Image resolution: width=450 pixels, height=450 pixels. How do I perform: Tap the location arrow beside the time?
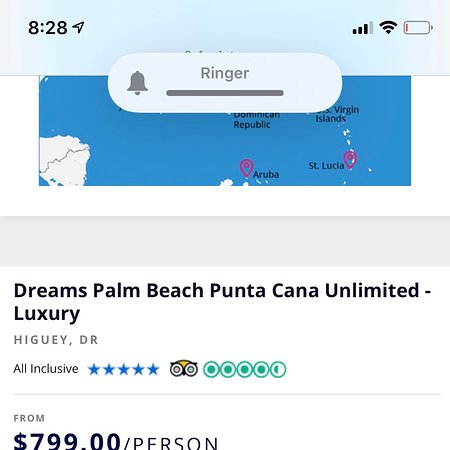(x=79, y=27)
